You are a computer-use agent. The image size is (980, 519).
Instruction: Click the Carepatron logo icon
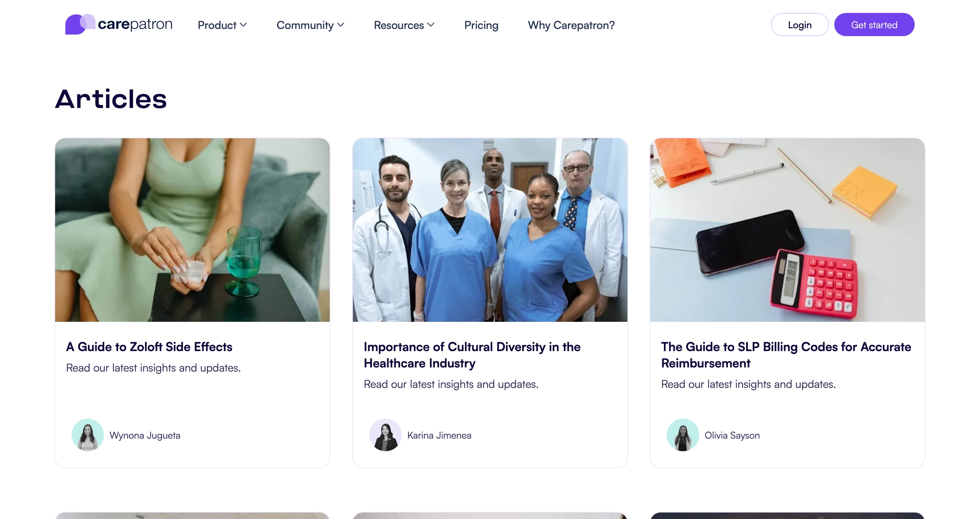(x=80, y=25)
